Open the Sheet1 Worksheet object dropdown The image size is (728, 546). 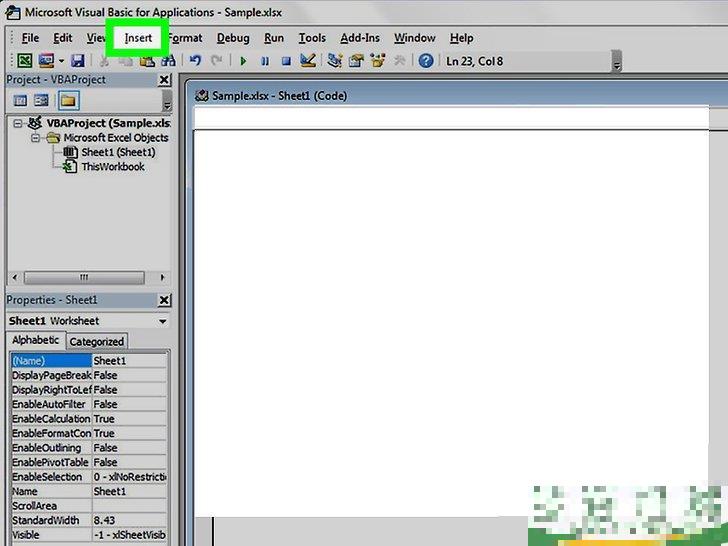162,321
